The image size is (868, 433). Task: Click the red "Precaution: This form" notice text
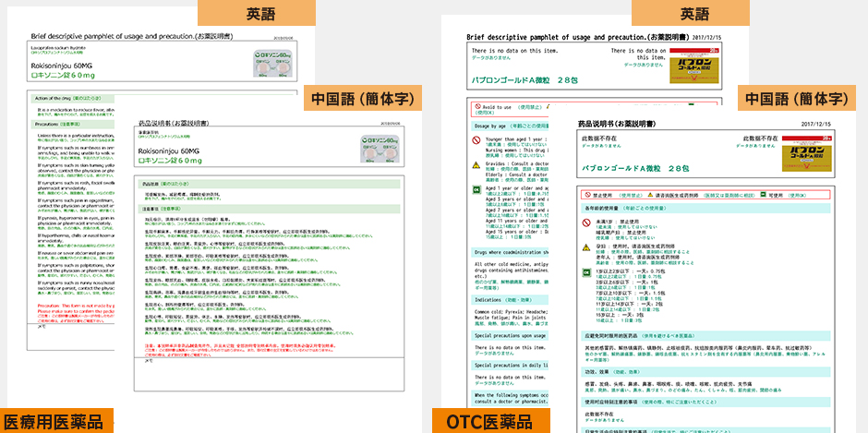[x=77, y=306]
